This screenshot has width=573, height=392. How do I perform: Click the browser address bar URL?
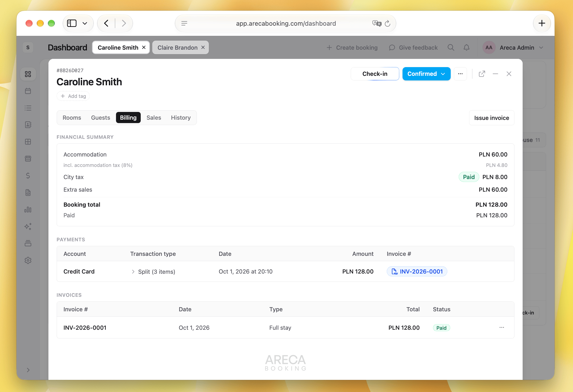click(x=286, y=24)
